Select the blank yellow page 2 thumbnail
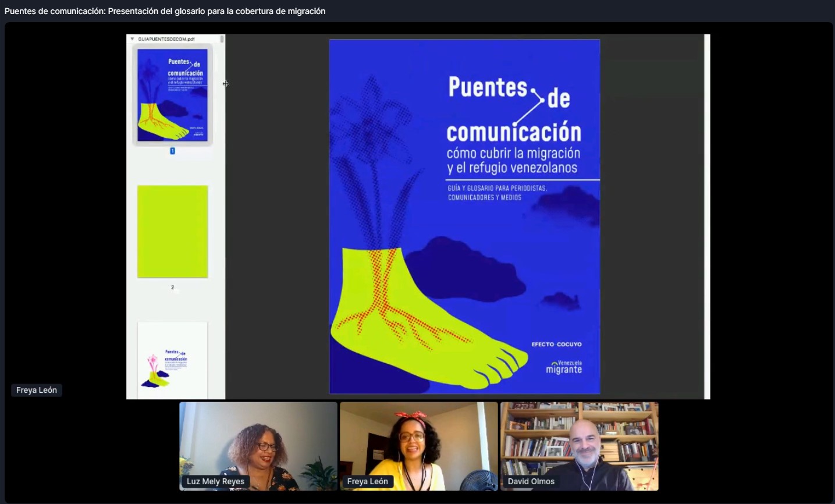 click(x=172, y=232)
